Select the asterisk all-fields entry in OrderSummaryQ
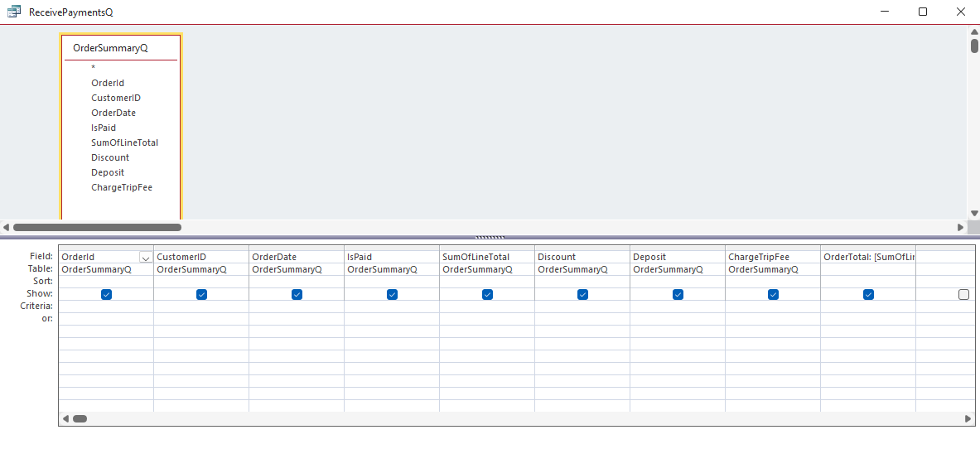Viewport: 980px width, 449px height. point(94,68)
